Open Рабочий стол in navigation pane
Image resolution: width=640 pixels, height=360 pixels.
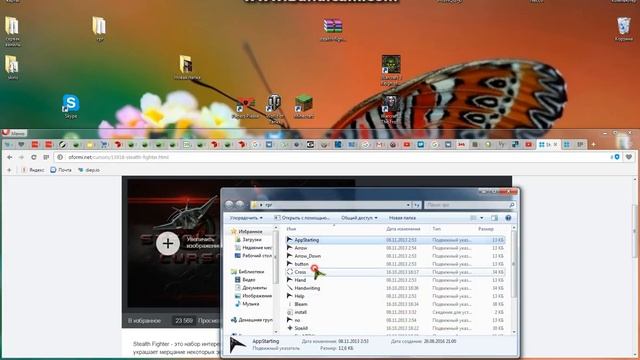[253, 256]
